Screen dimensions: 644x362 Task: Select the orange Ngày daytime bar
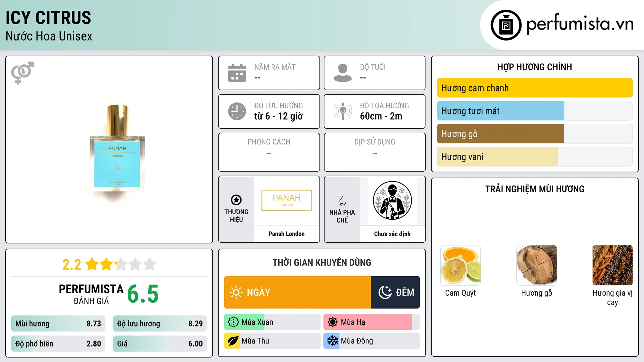coord(297,292)
